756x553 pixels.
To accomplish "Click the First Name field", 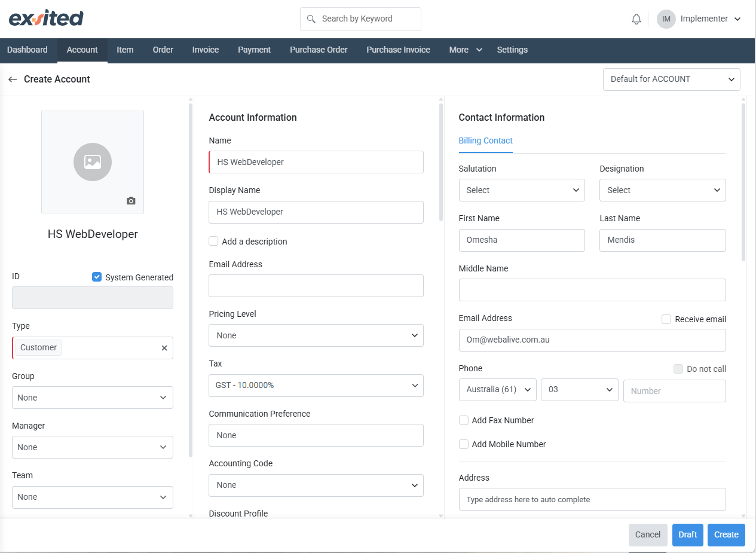I will [x=522, y=240].
